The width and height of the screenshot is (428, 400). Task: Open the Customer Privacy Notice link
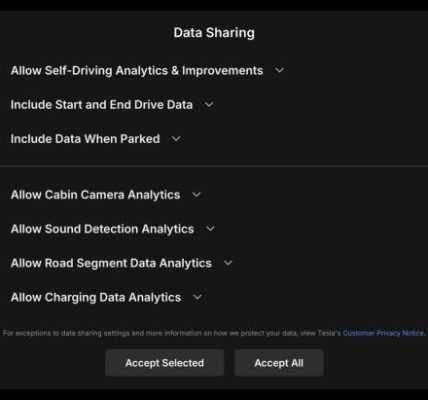384,333
